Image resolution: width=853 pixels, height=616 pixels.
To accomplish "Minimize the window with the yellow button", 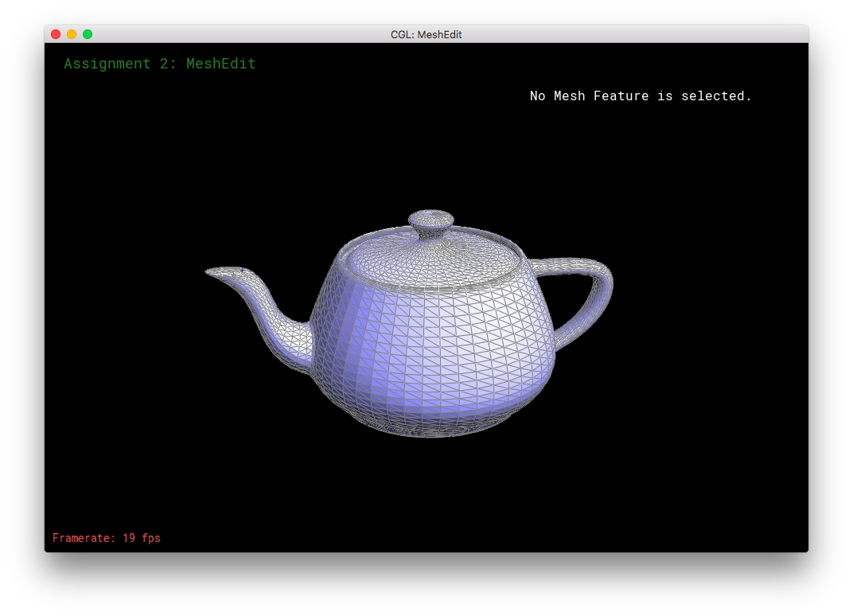I will click(x=72, y=34).
